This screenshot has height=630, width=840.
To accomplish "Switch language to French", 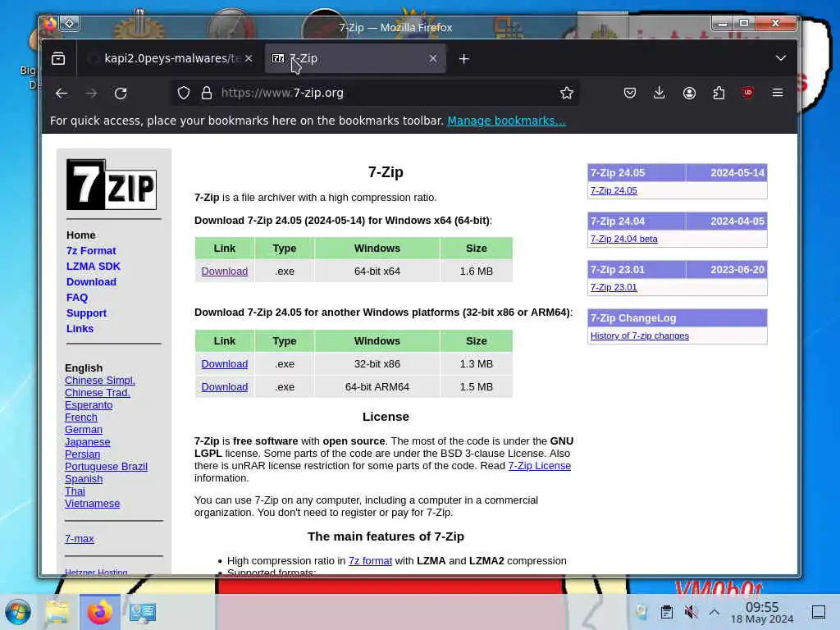I will 81,418.
